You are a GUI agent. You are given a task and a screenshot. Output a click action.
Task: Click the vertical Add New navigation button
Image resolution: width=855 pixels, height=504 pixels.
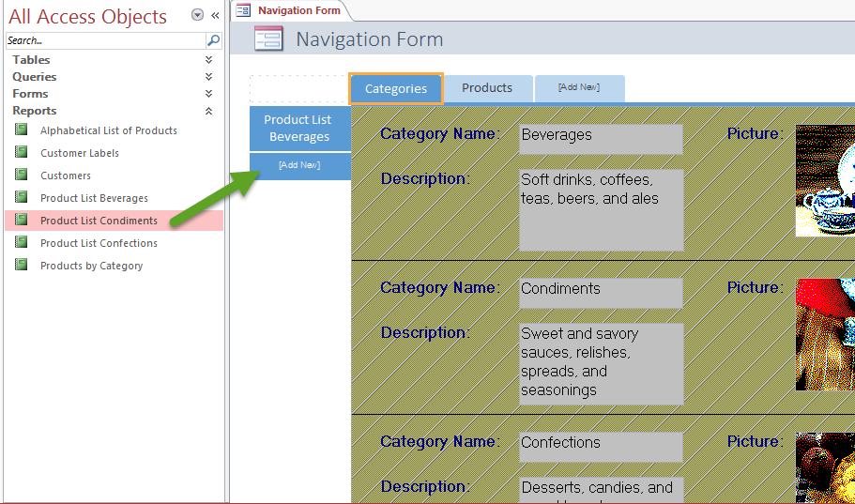(x=299, y=165)
